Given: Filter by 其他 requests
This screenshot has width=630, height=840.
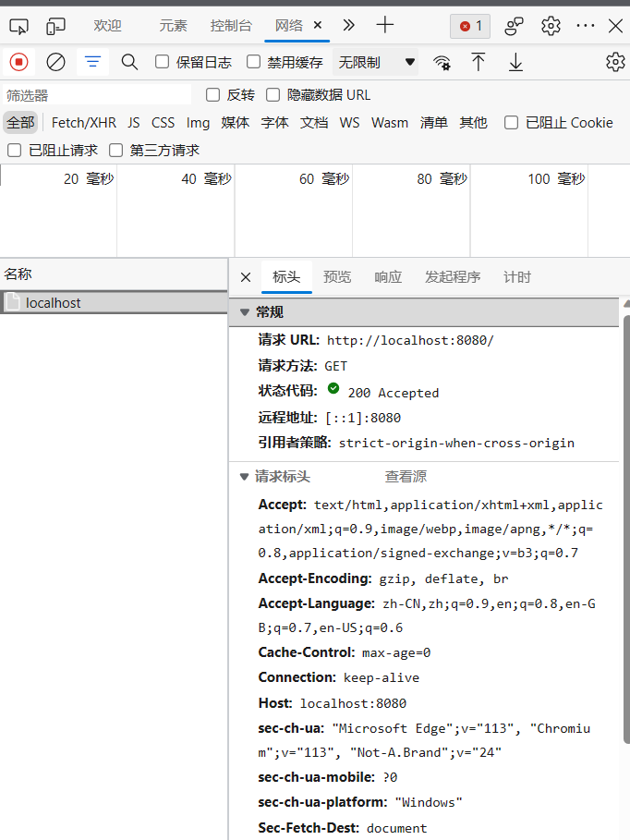Looking at the screenshot, I should (x=474, y=123).
